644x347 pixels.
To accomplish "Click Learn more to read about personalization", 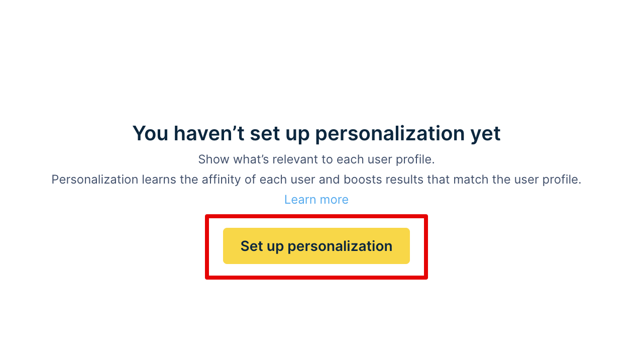I will point(316,199).
